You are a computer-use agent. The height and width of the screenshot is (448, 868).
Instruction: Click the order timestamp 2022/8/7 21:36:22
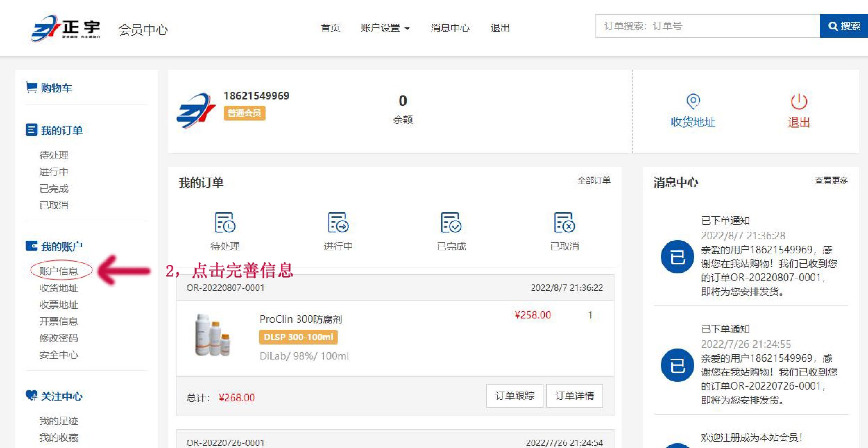click(567, 287)
